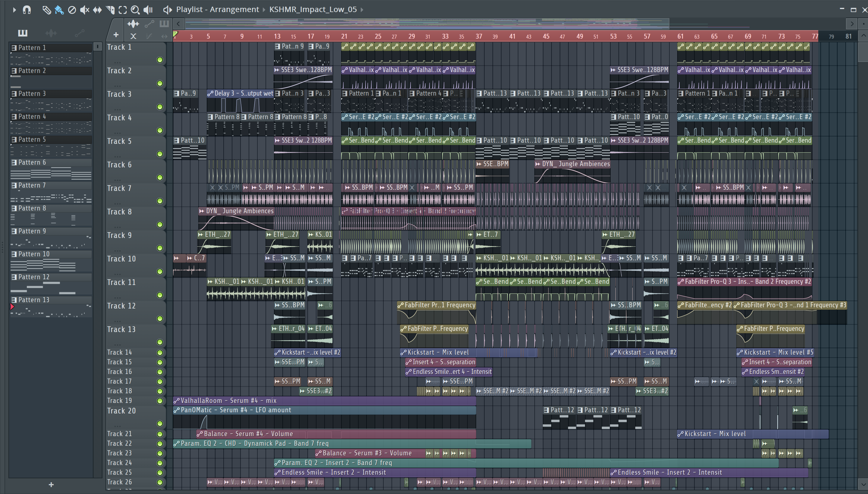Click the plus tab to add track

116,35
